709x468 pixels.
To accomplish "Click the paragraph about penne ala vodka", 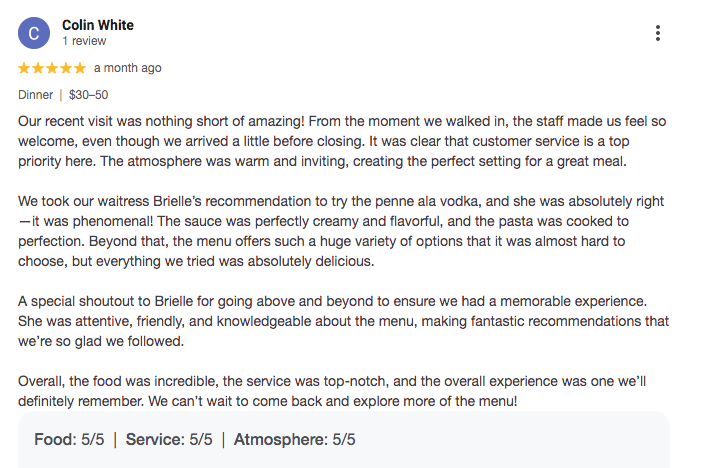I will [x=341, y=231].
